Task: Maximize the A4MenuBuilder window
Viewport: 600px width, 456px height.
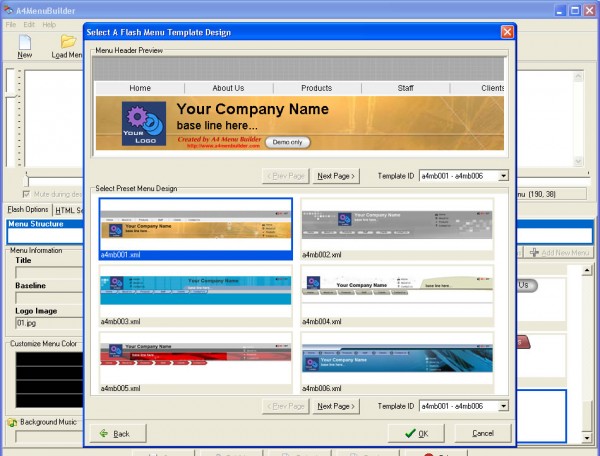Action: (575, 10)
